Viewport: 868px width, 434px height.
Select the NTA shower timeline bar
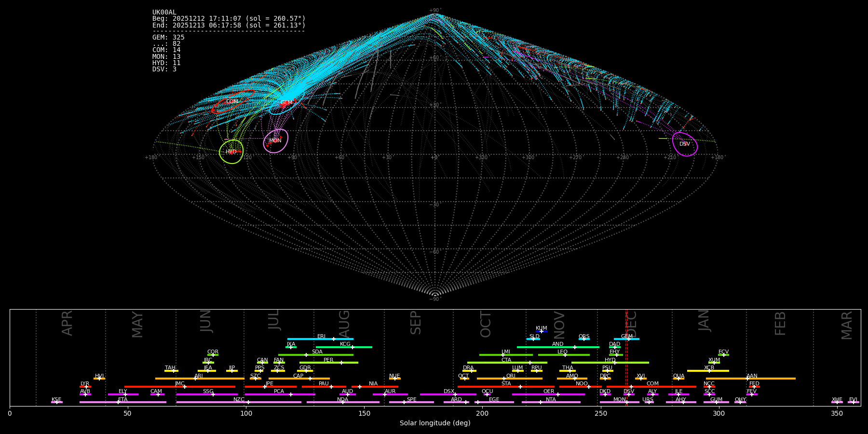pos(551,402)
